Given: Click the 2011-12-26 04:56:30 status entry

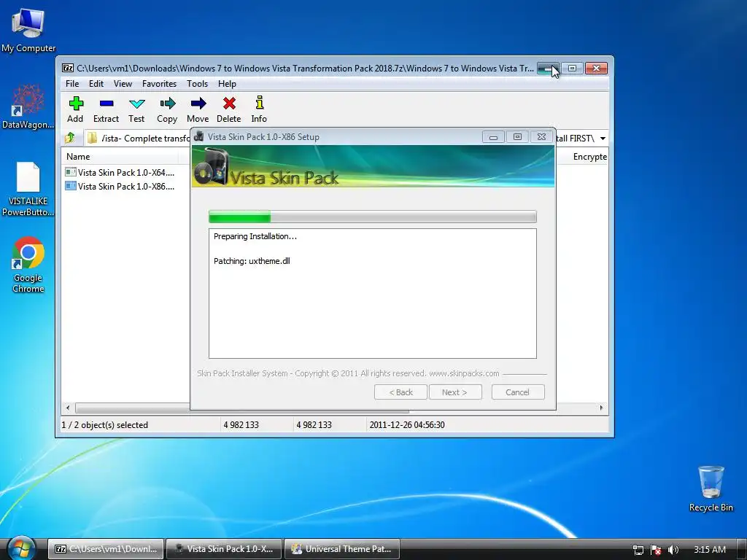Looking at the screenshot, I should click(407, 425).
